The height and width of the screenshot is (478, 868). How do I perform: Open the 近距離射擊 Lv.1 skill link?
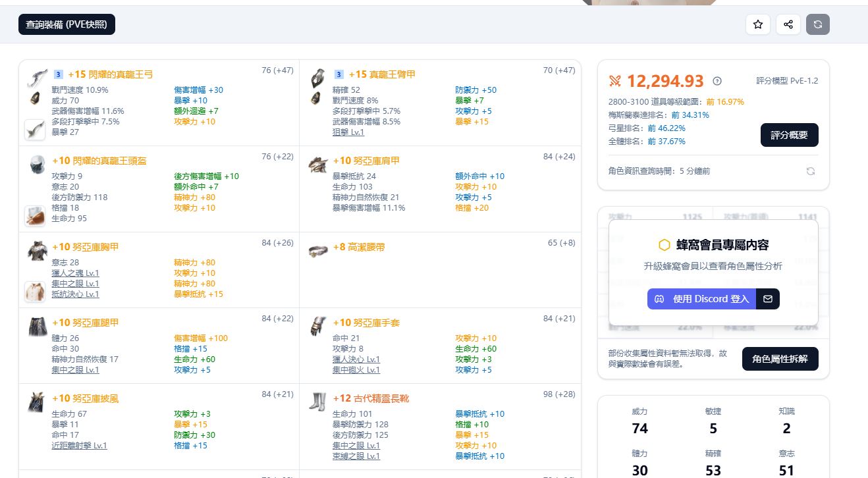[79, 446]
